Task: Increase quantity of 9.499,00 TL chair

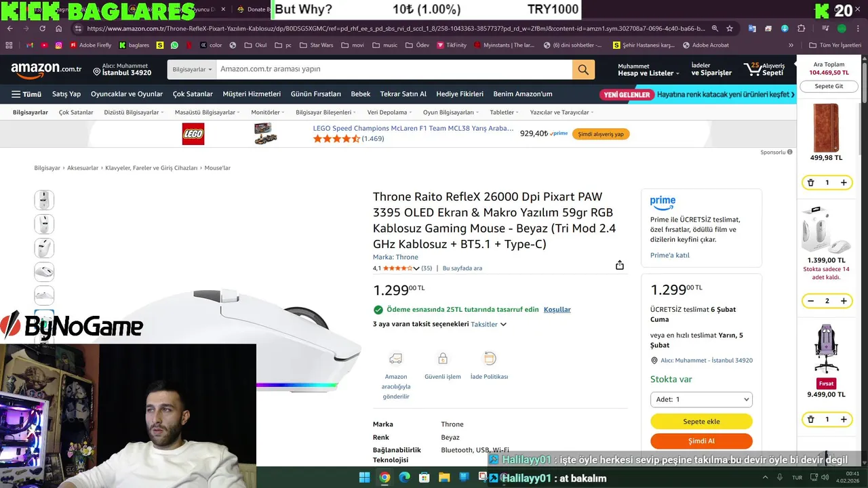Action: (844, 420)
